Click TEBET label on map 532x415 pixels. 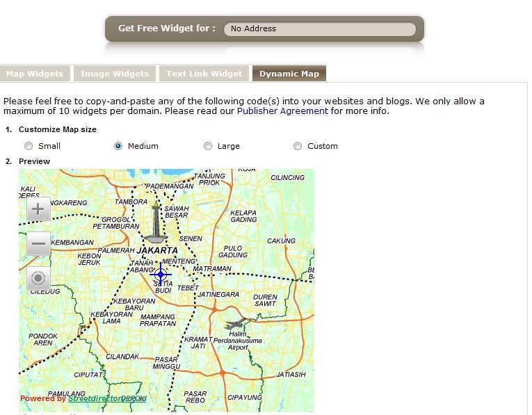pyautogui.click(x=188, y=288)
